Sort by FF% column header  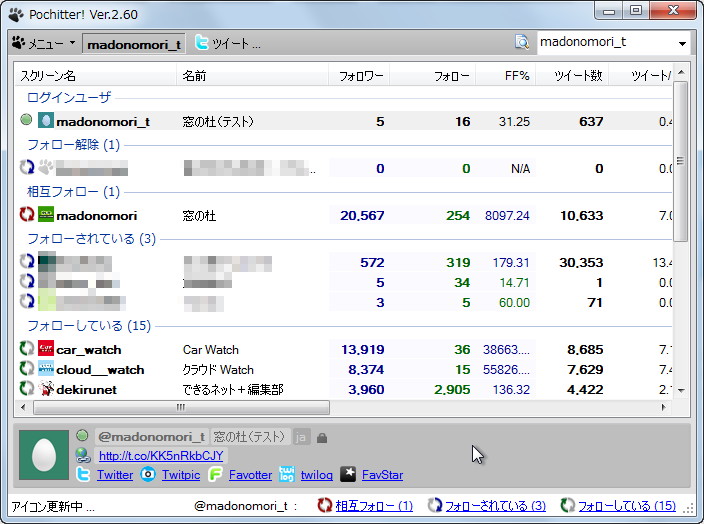[506, 76]
